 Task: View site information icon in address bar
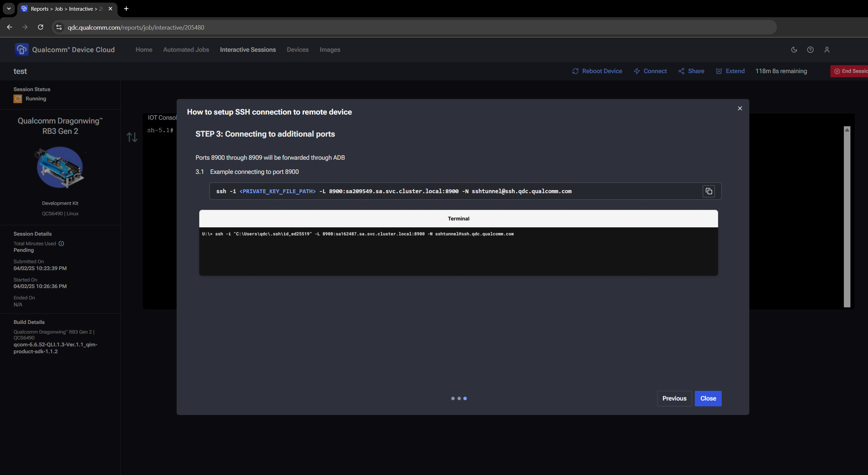tap(59, 27)
